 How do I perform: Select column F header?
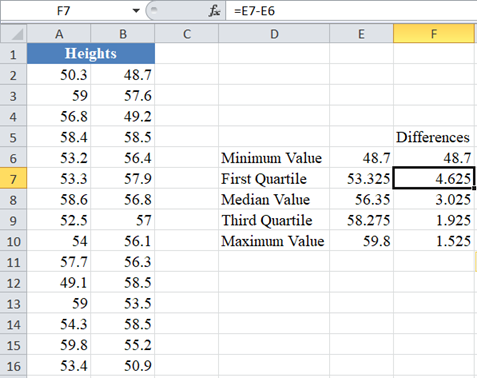tap(434, 34)
